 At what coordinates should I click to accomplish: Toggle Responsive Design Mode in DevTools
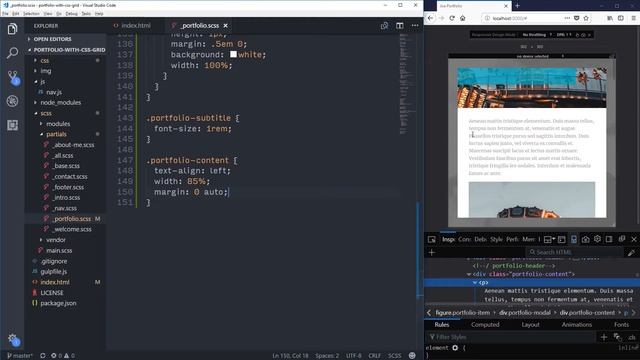(573, 239)
